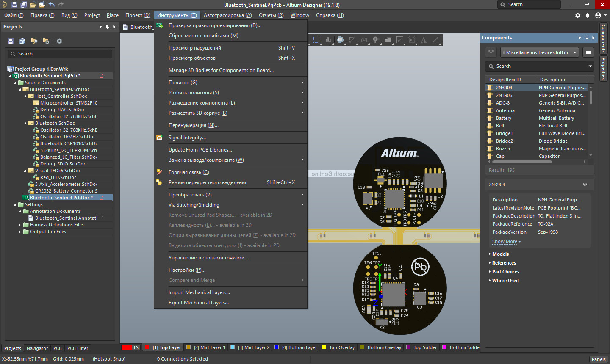Expand the Models section

coord(490,254)
